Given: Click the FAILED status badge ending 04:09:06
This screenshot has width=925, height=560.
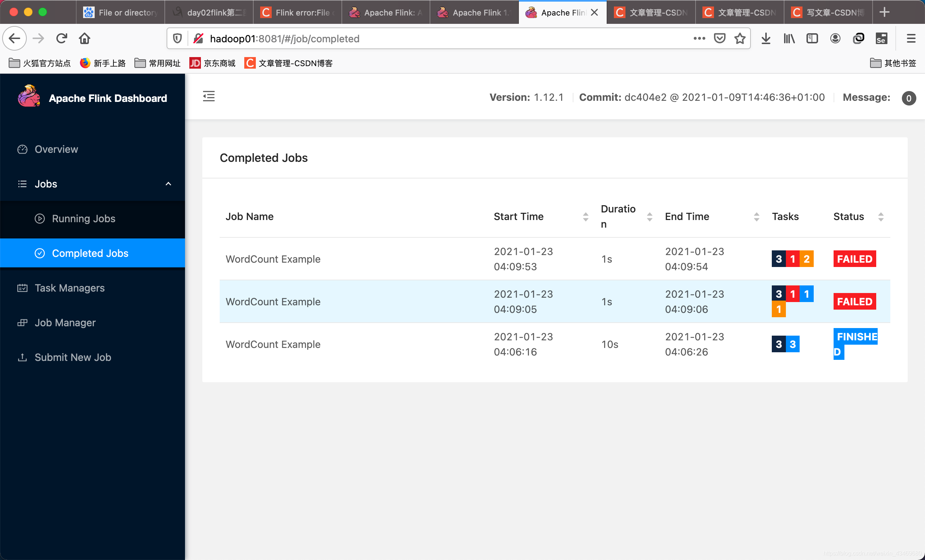Looking at the screenshot, I should point(855,301).
